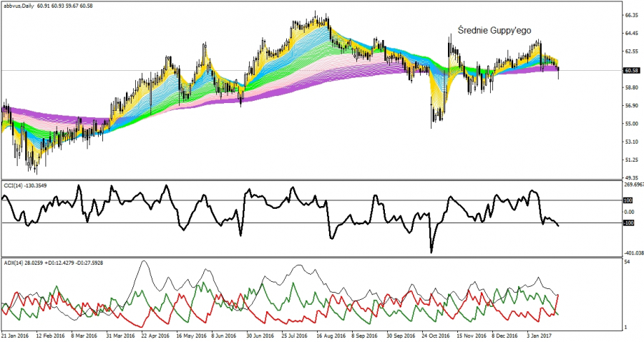The height and width of the screenshot is (342, 644).
Task: Click the 60.58 current price tag
Action: tap(630, 70)
